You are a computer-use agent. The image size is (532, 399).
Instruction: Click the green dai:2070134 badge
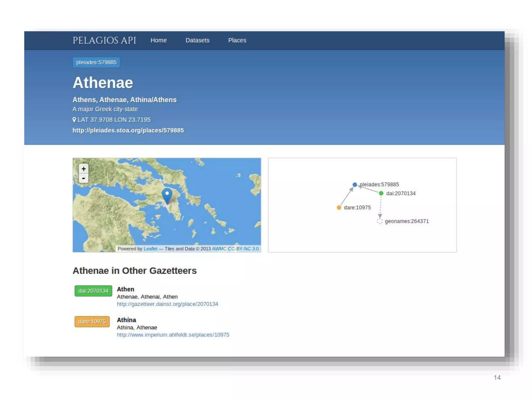(x=93, y=291)
